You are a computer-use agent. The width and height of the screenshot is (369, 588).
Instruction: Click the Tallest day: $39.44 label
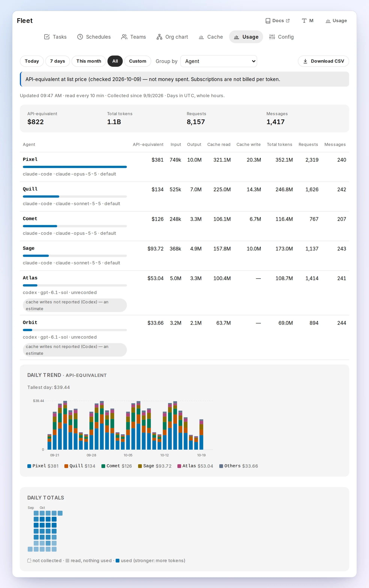(49, 387)
